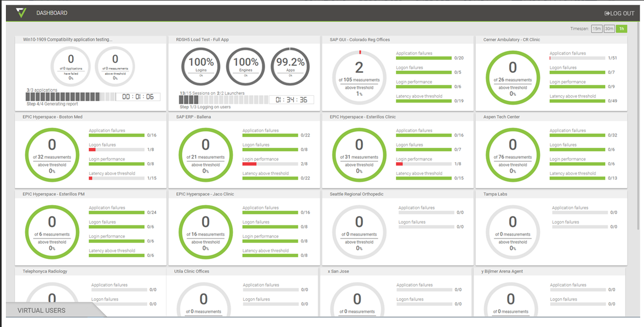Click the 0 of 32 measurements gauge
The image size is (644, 327).
tap(52, 154)
